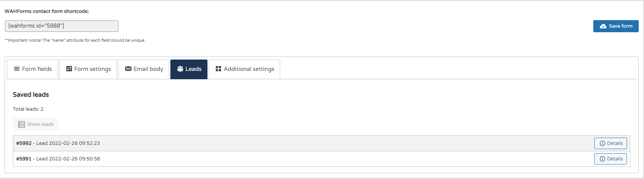644x179 pixels.
Task: Click the Show leads button
Action: (36, 124)
